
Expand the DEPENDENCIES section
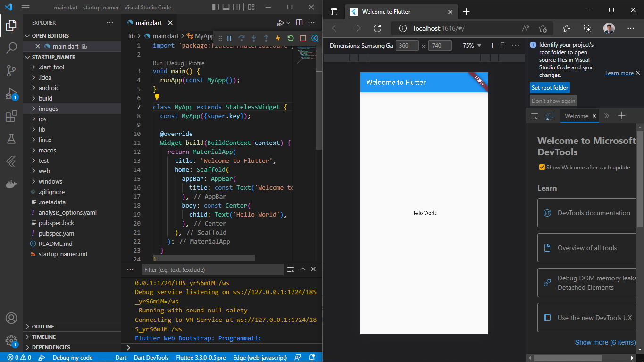(72, 347)
